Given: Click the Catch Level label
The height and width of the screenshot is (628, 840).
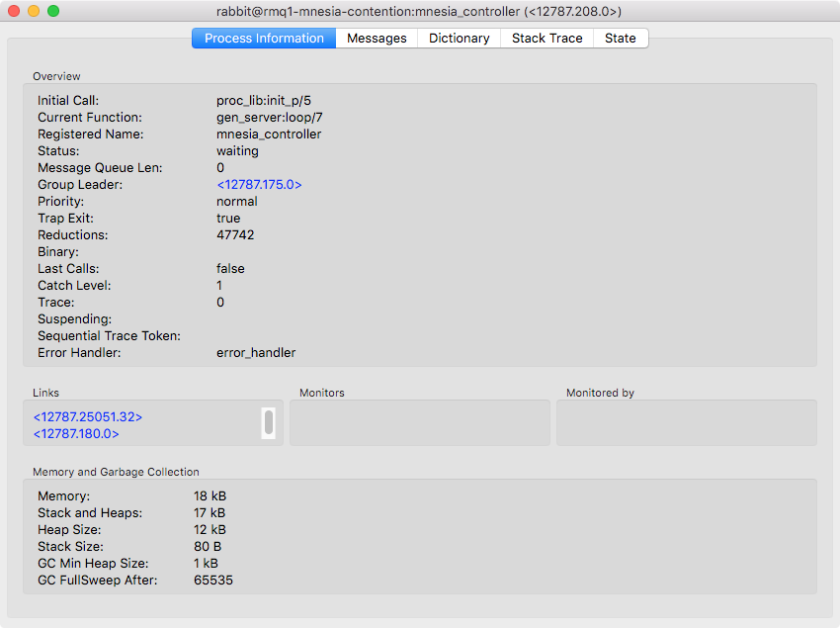Looking at the screenshot, I should click(x=74, y=285).
